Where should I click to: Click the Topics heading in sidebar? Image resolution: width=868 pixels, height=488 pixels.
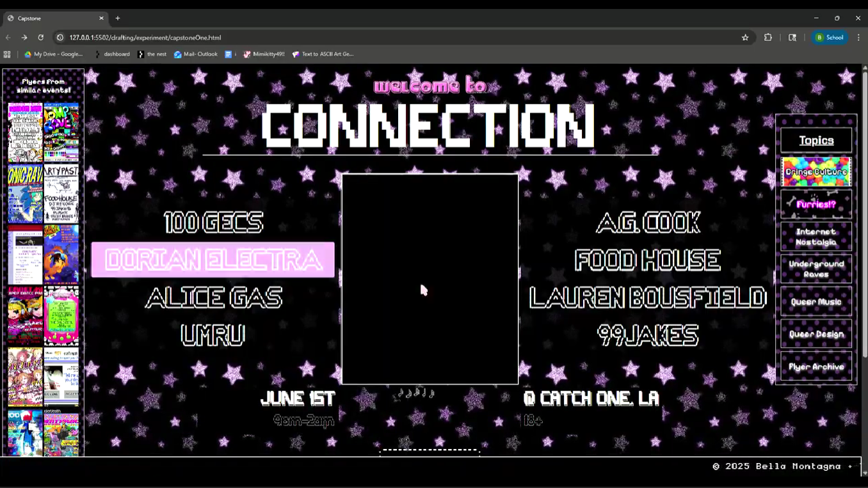pyautogui.click(x=816, y=140)
